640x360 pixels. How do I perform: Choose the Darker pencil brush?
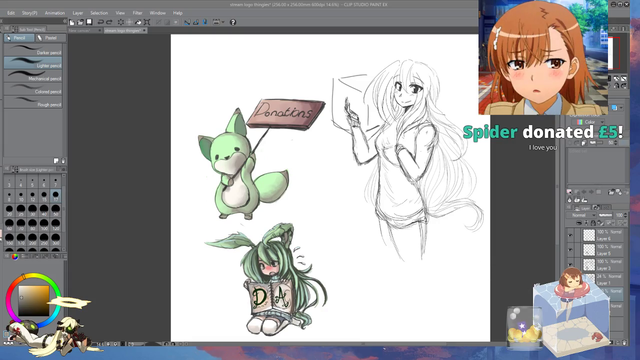point(33,50)
